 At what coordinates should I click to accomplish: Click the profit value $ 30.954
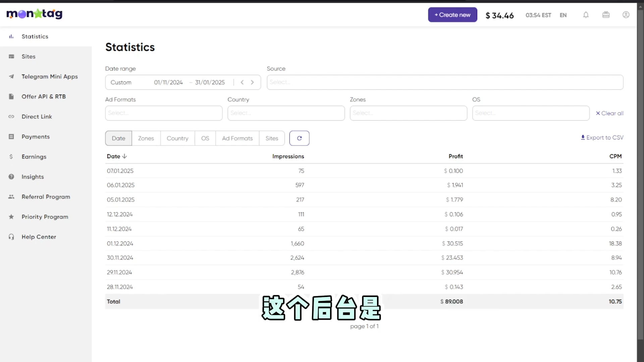452,273
